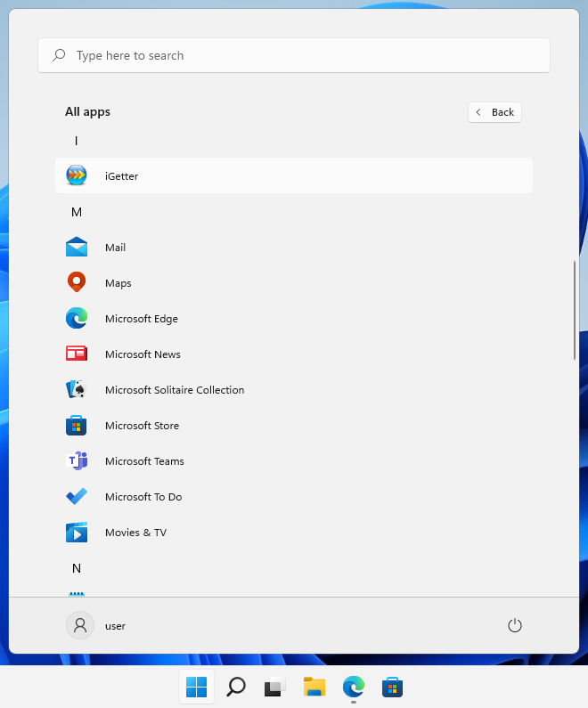
Task: Open Search from the taskbar magnifier
Action: [236, 687]
